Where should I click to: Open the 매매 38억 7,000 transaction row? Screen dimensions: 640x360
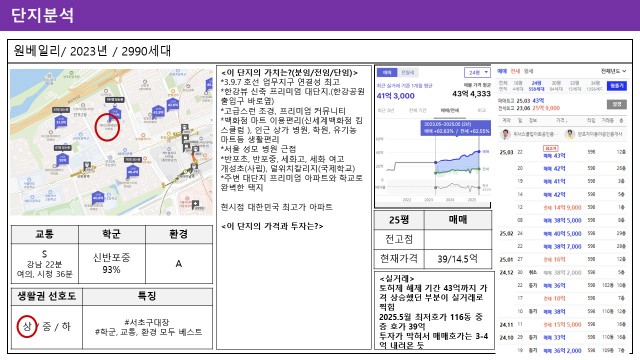click(562, 246)
